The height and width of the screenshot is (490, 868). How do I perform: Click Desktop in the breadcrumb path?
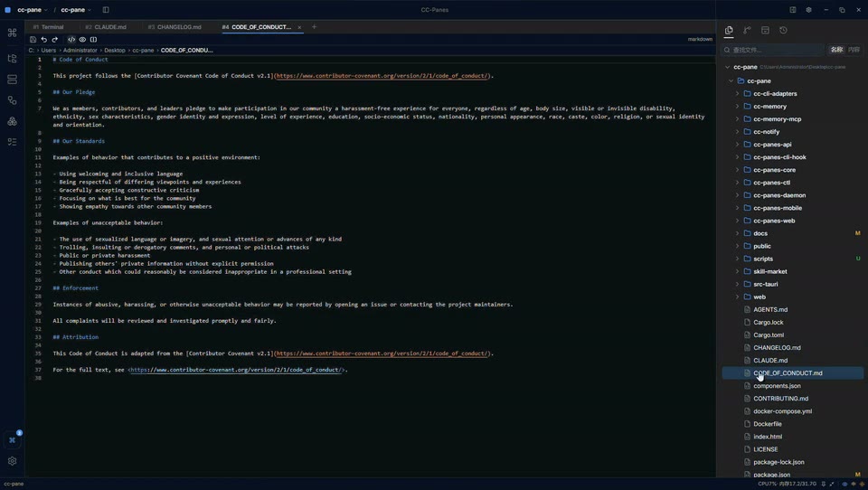(x=115, y=50)
